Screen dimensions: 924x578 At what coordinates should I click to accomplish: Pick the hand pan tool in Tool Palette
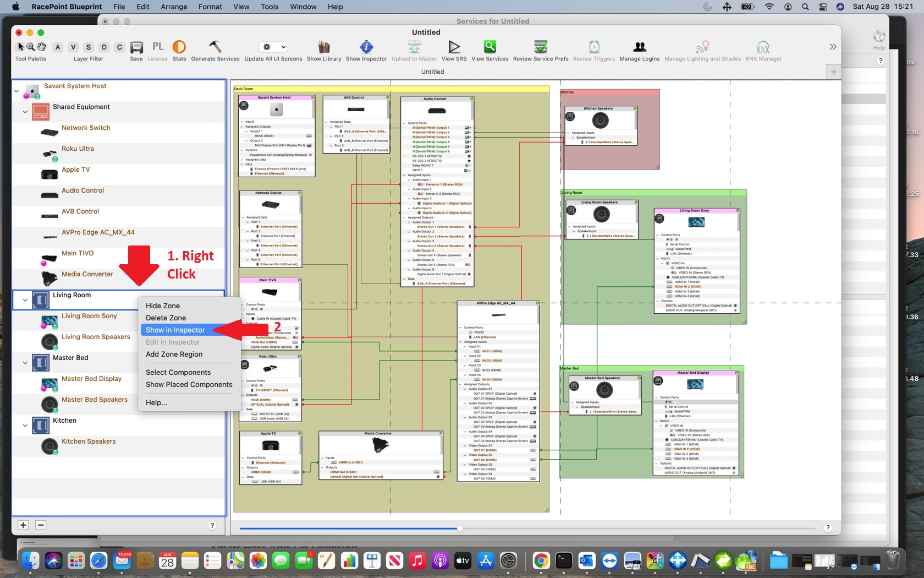[x=41, y=47]
